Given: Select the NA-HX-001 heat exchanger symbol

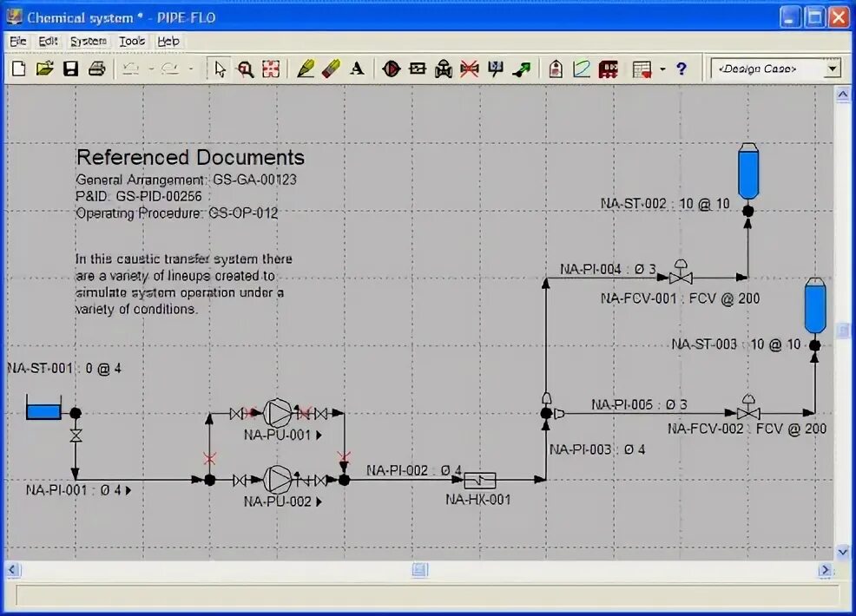Looking at the screenshot, I should pyautogui.click(x=480, y=480).
